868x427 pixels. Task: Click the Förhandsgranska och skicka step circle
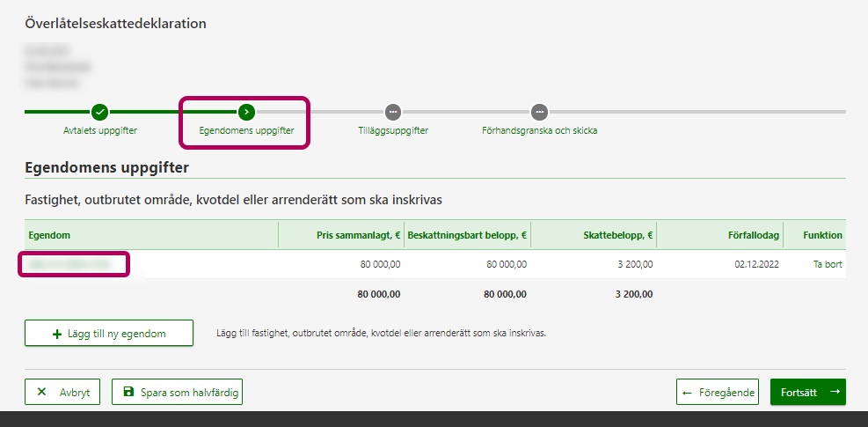pyautogui.click(x=539, y=112)
